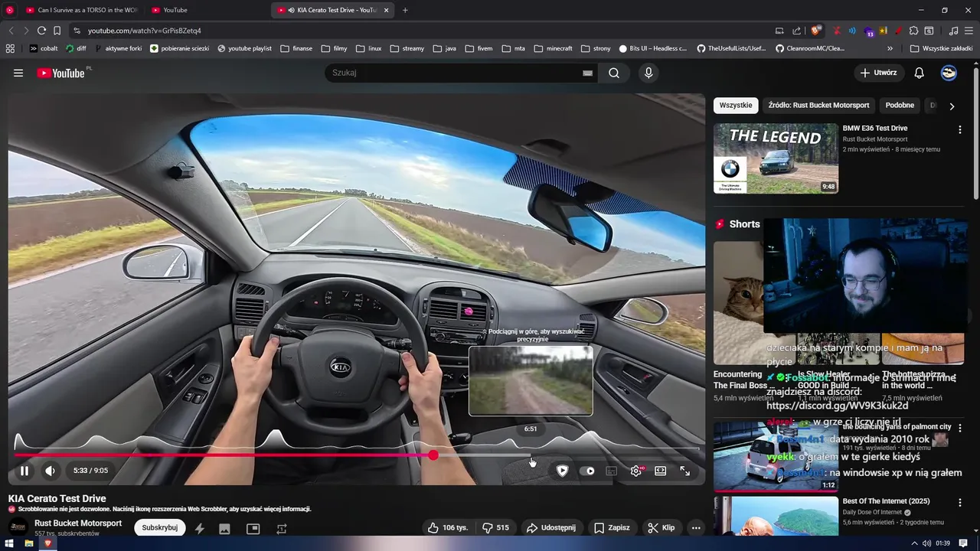
Task: Click the screenshot image icon below the video
Action: click(x=224, y=528)
